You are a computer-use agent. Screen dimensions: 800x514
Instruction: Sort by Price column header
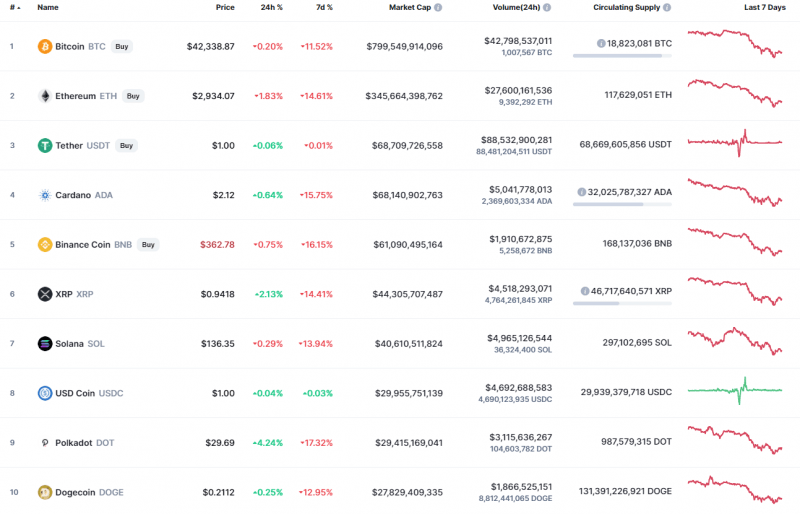click(x=225, y=7)
